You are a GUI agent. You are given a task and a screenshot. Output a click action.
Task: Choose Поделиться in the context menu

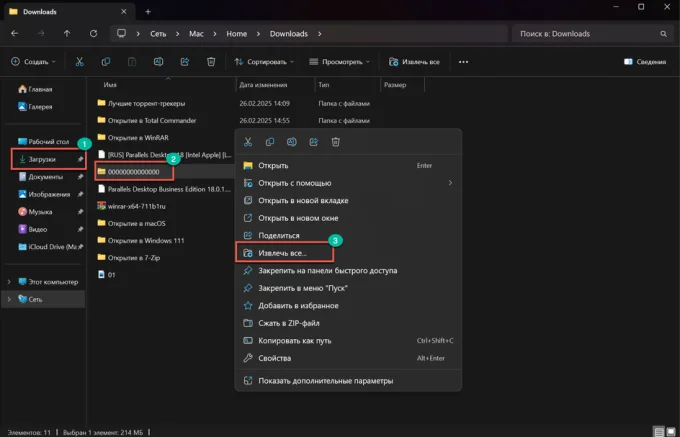tap(348, 235)
